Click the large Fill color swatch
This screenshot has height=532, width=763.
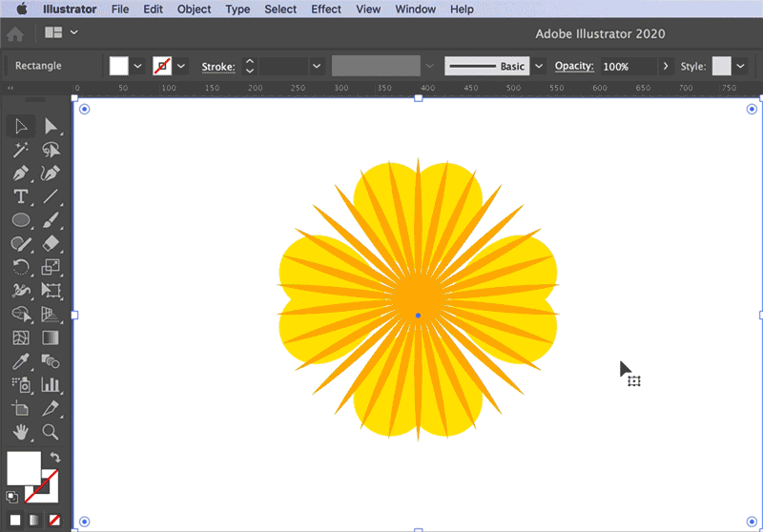[24, 467]
